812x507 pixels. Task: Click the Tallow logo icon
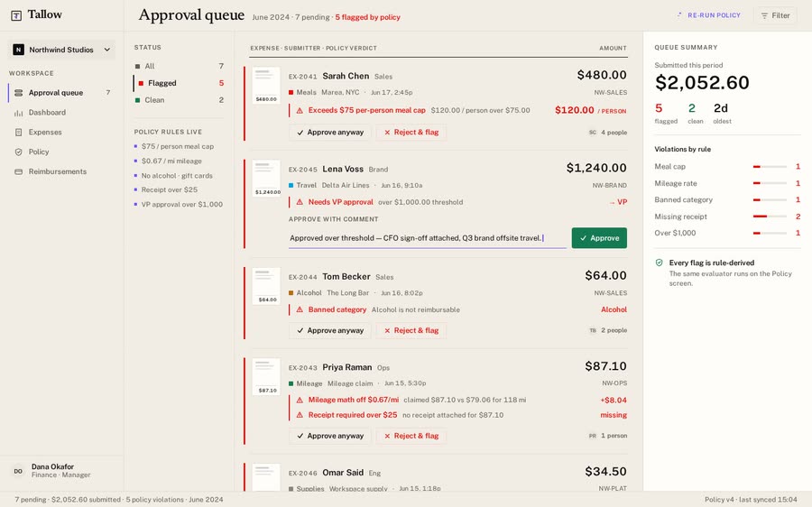coord(16,15)
